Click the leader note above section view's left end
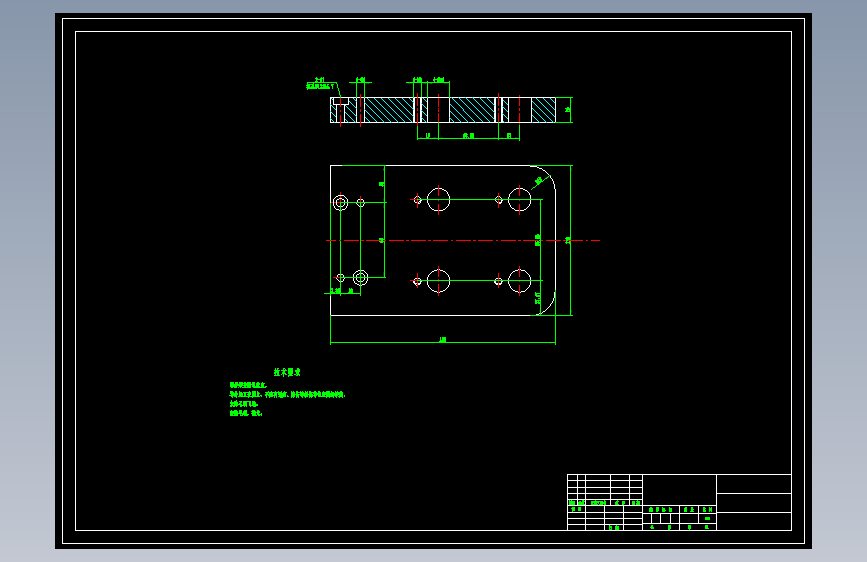Screen dimensions: 867x562 coord(321,84)
